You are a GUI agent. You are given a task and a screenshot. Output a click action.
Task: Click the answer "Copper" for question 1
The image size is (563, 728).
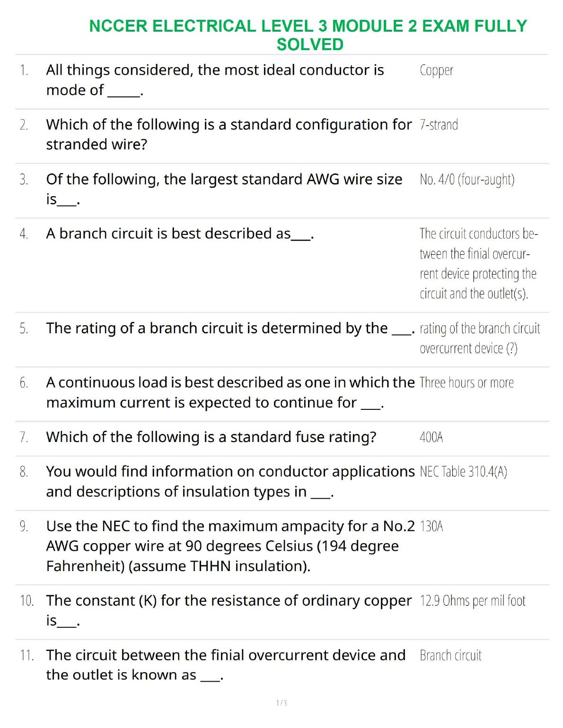point(436,70)
